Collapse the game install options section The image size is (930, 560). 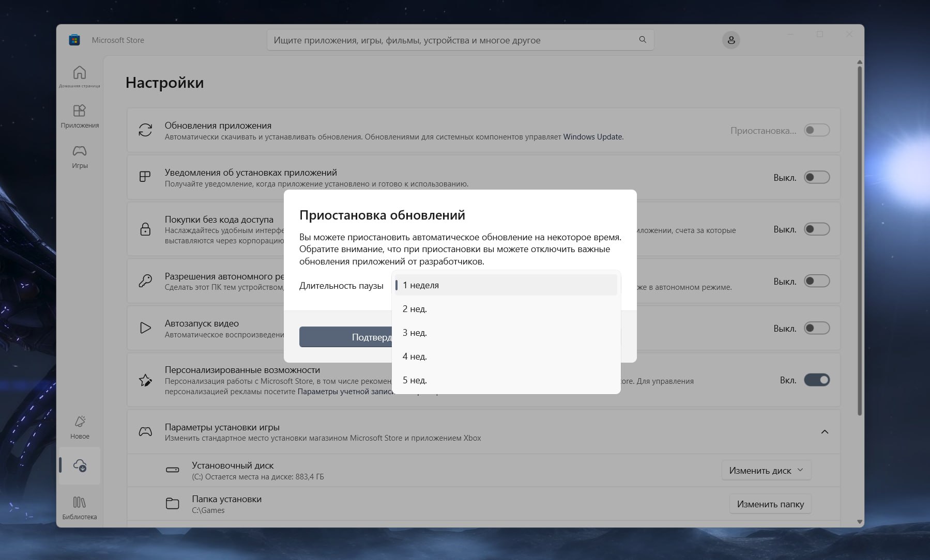pyautogui.click(x=824, y=432)
